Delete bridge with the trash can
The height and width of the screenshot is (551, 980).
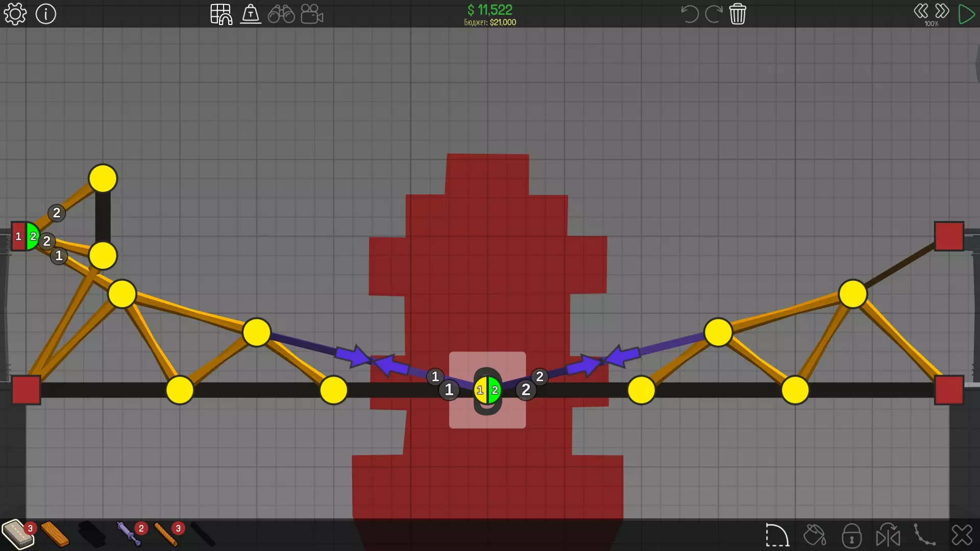tap(738, 14)
